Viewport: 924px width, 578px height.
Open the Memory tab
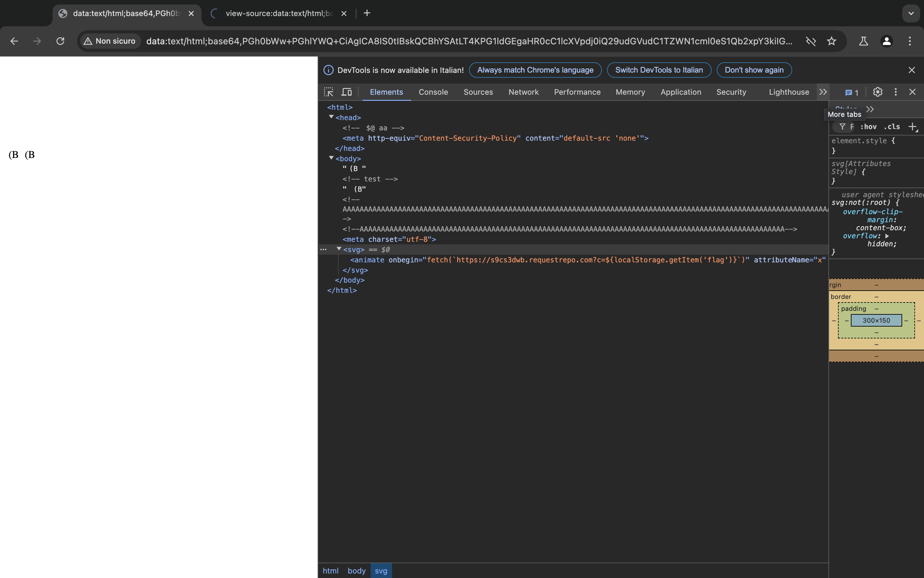tap(630, 92)
